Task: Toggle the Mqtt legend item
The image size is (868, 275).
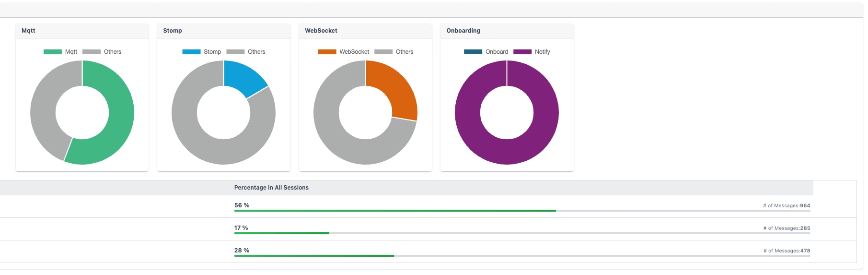Action: coord(60,52)
